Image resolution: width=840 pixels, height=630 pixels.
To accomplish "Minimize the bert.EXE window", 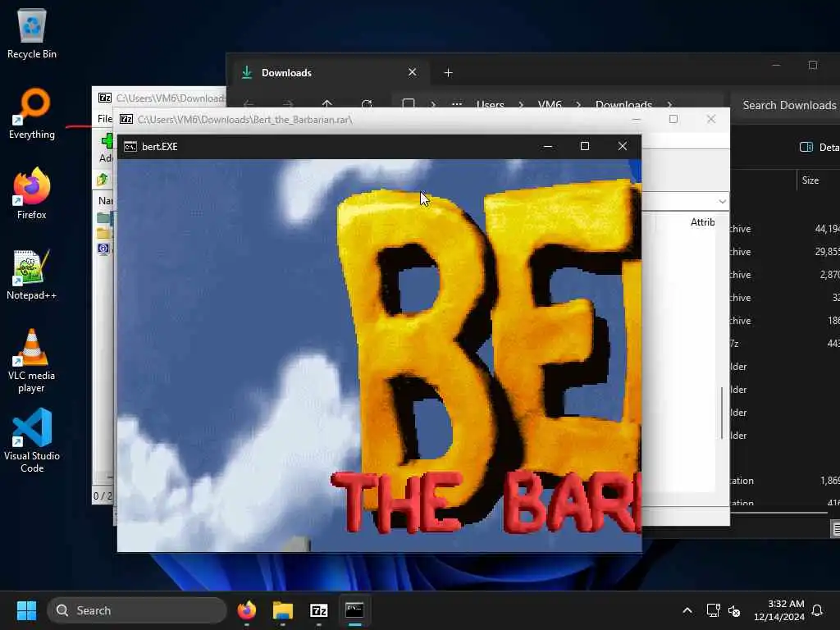I will pyautogui.click(x=547, y=146).
